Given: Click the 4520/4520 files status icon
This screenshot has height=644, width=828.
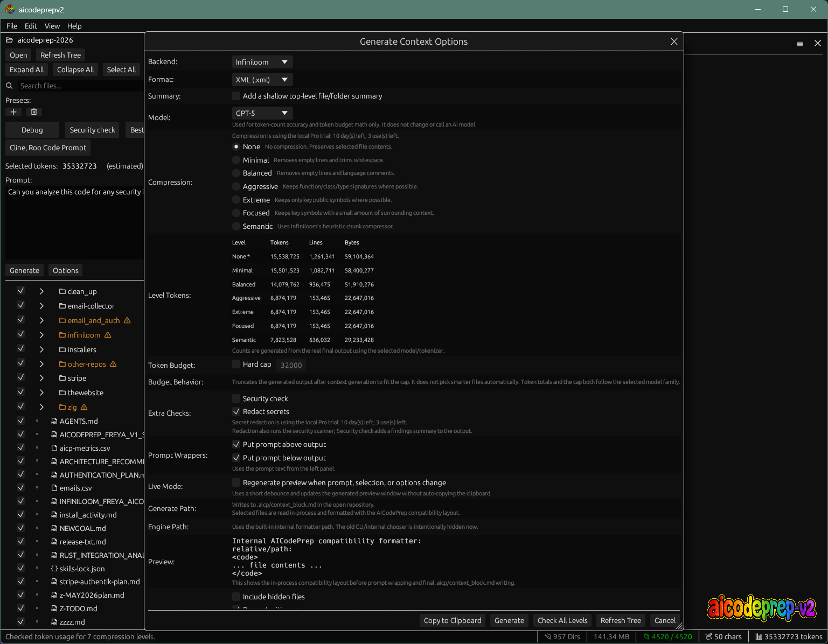Looking at the screenshot, I should pyautogui.click(x=646, y=636).
